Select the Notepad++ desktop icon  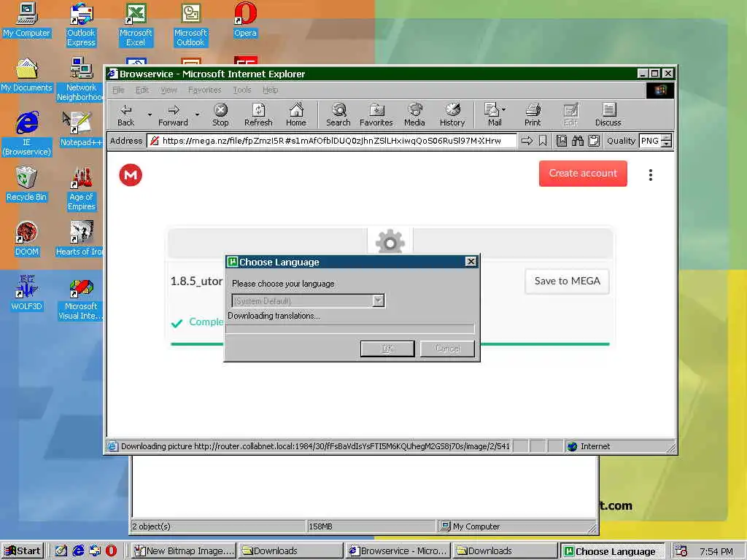point(81,130)
